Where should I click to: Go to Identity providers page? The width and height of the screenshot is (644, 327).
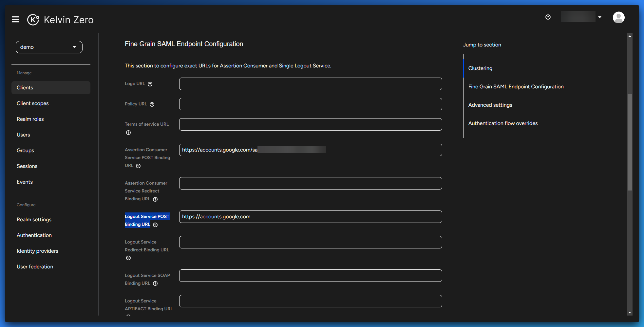(37, 251)
